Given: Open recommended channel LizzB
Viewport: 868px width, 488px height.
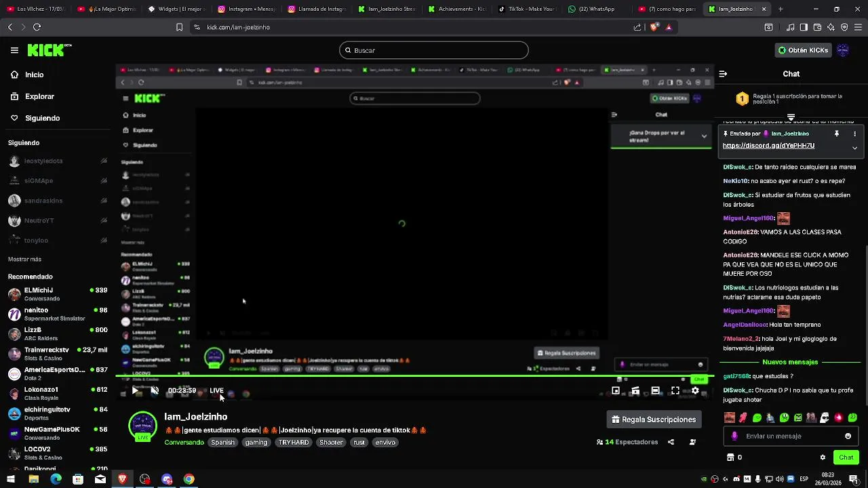Looking at the screenshot, I should [57, 334].
